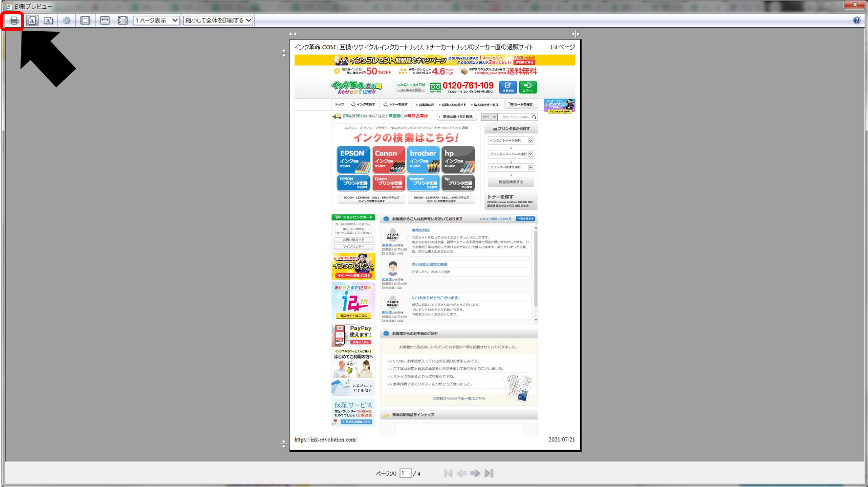Go to the previous page
The image size is (868, 487).
(x=461, y=473)
